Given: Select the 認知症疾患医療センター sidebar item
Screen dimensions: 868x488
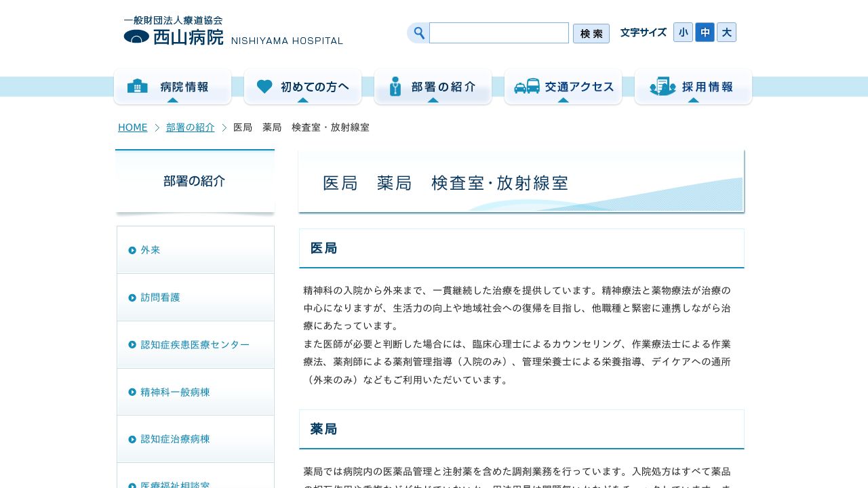Looking at the screenshot, I should coord(195,344).
